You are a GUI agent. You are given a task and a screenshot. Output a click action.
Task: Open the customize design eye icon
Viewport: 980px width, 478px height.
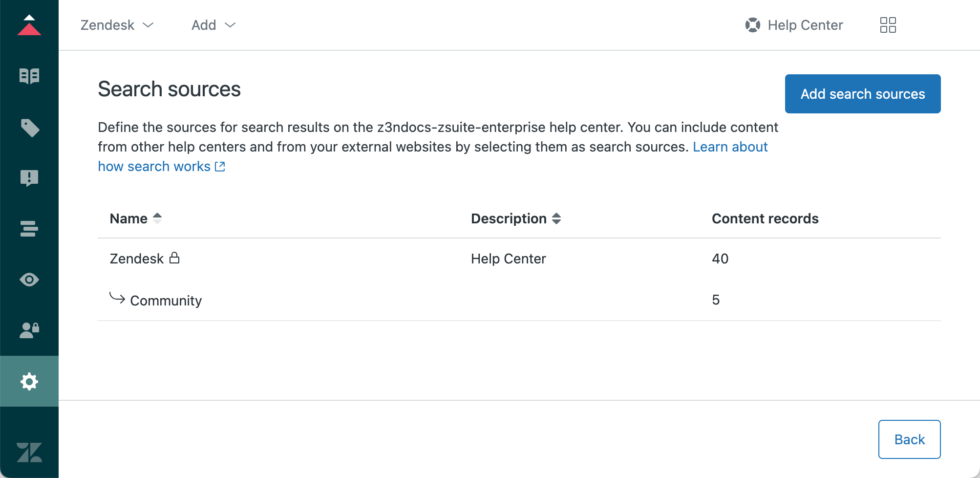[29, 280]
